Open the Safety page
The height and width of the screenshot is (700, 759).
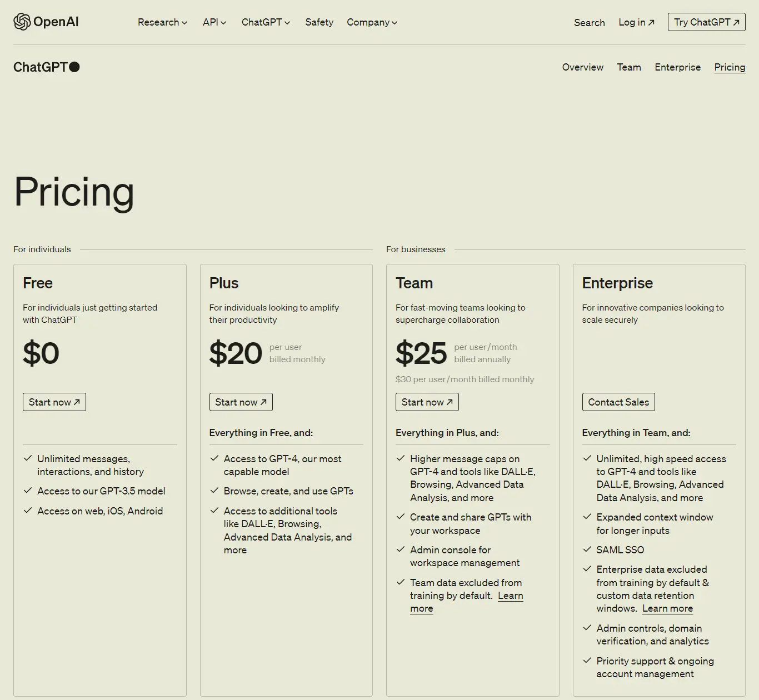click(319, 22)
